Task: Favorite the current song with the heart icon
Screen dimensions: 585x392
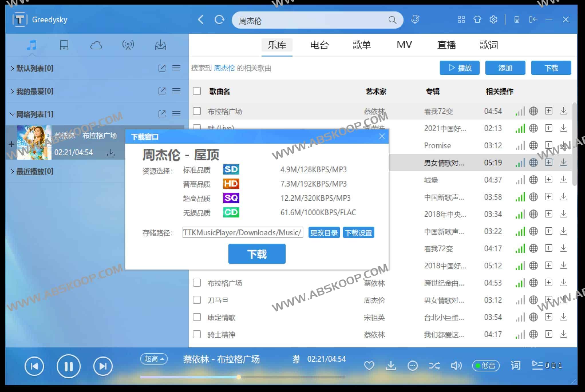Action: coord(369,365)
